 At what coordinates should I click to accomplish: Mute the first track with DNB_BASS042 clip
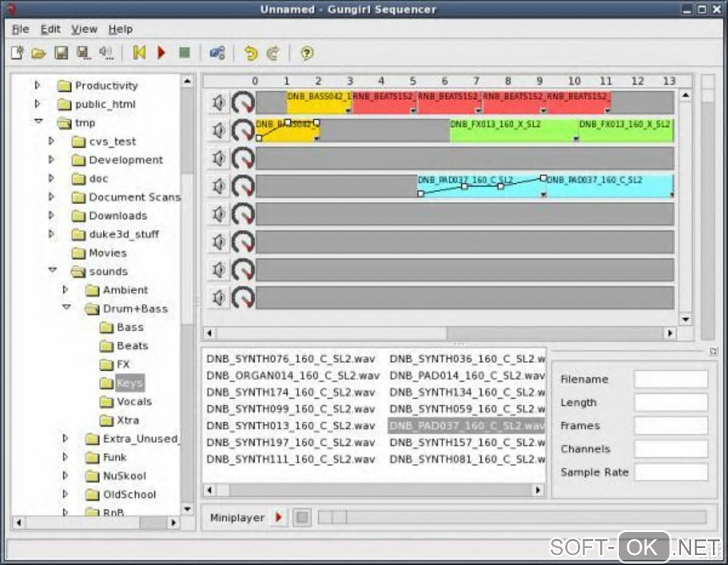(x=218, y=103)
